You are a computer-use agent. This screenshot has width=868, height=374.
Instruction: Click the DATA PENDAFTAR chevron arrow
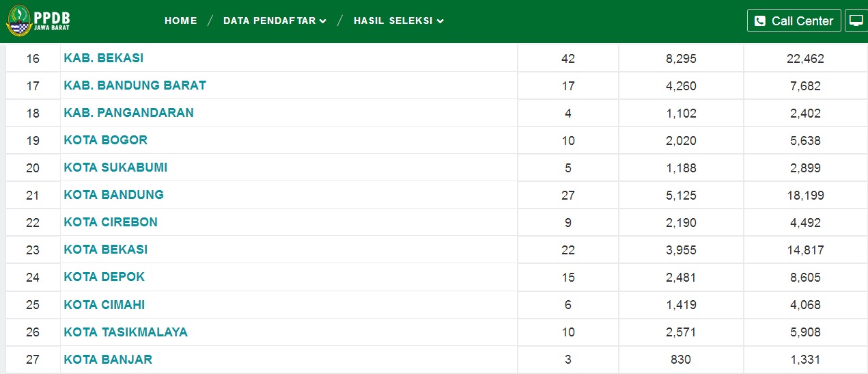pos(323,21)
